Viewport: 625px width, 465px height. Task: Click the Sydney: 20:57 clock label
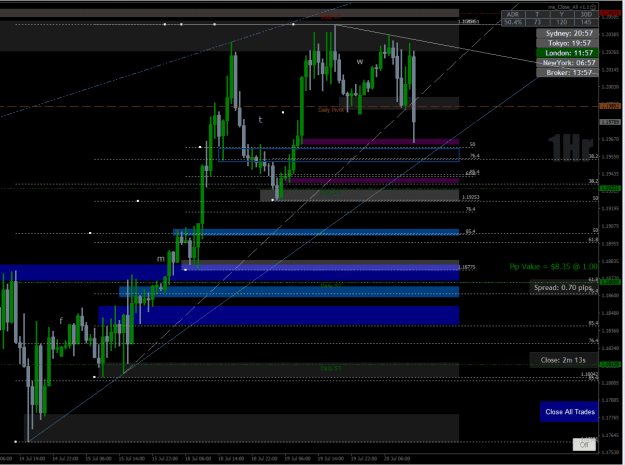pyautogui.click(x=568, y=33)
